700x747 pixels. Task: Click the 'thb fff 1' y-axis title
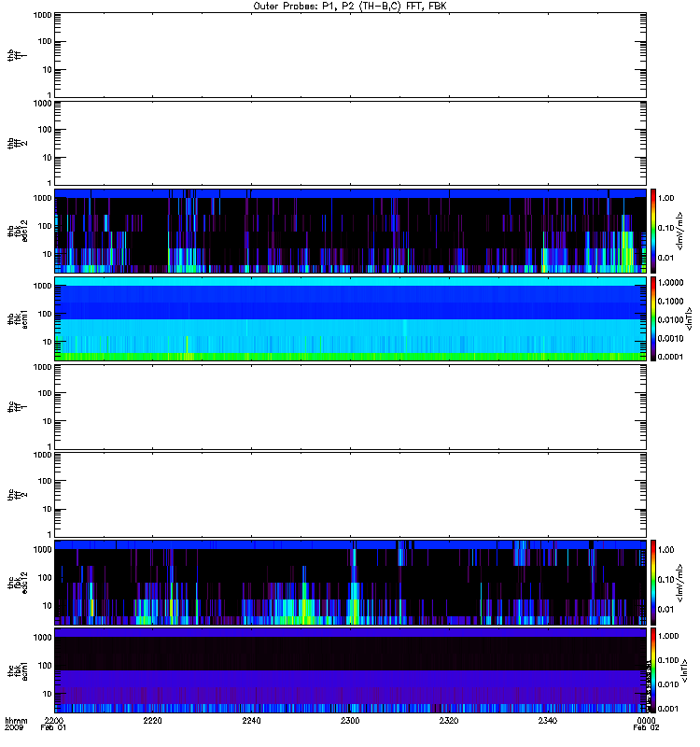17,55
